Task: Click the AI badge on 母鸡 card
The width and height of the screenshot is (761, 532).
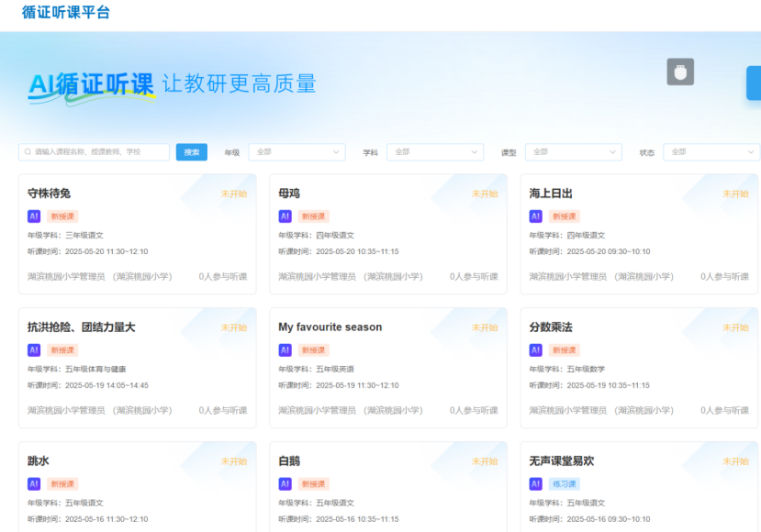Action: point(285,216)
